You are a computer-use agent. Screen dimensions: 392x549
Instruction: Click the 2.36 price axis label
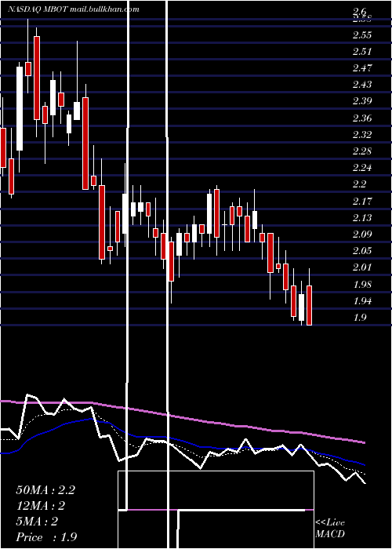point(362,118)
